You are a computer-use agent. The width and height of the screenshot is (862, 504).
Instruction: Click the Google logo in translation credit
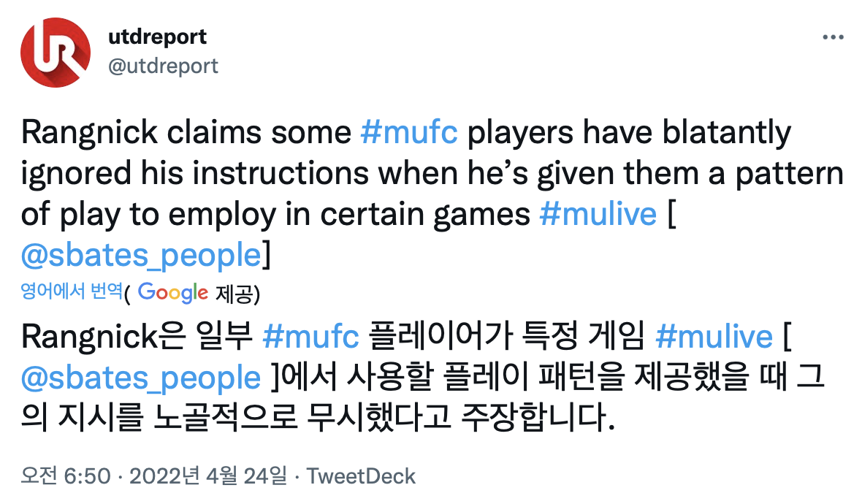[x=173, y=292]
